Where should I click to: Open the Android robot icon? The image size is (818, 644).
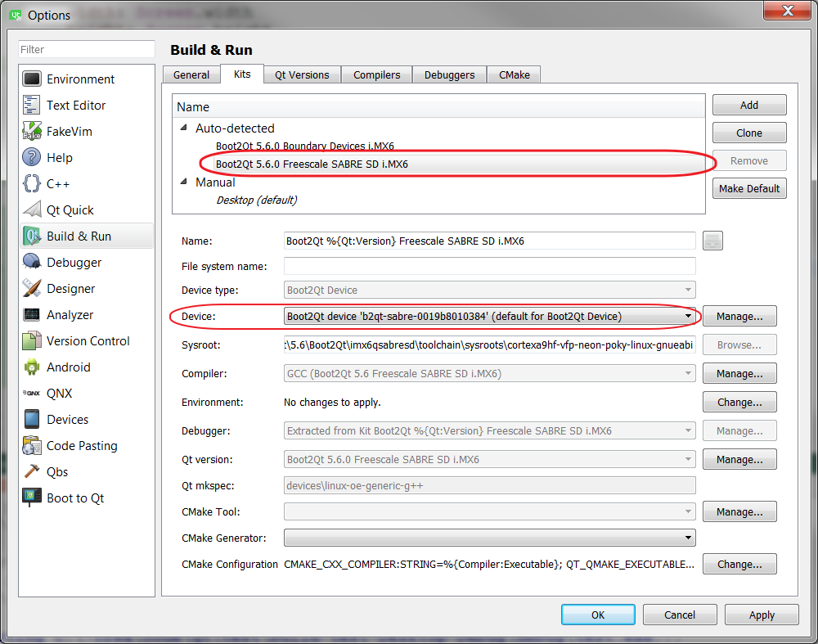coord(32,367)
